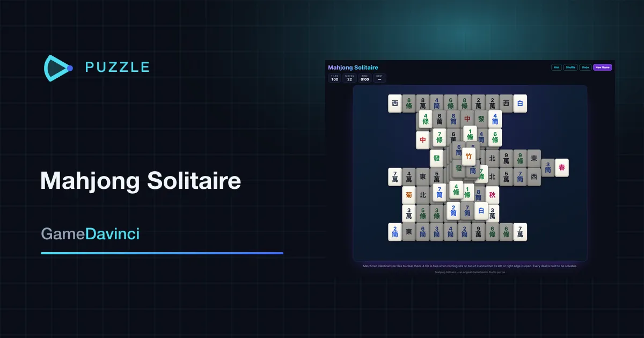This screenshot has width=644, height=338.
Task: Select the pink 秋 (autumn) tile
Action: (x=492, y=195)
